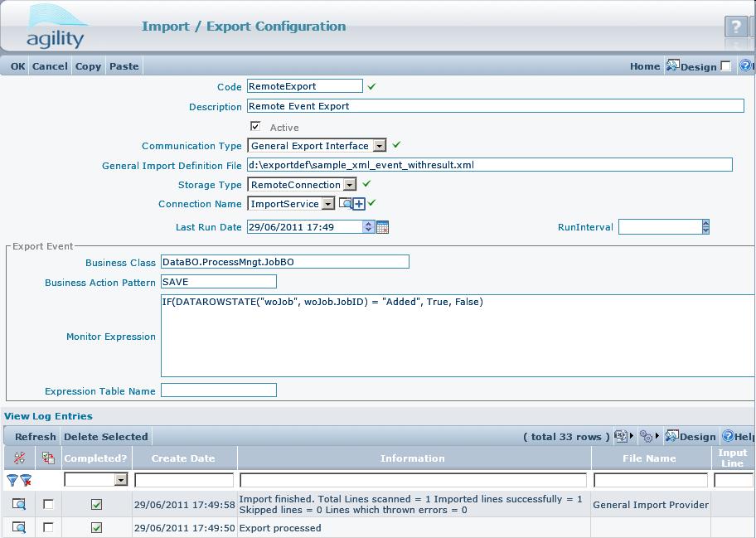This screenshot has width=756, height=538.
Task: Adjust the RunInterval spinner arrows
Action: (x=705, y=226)
